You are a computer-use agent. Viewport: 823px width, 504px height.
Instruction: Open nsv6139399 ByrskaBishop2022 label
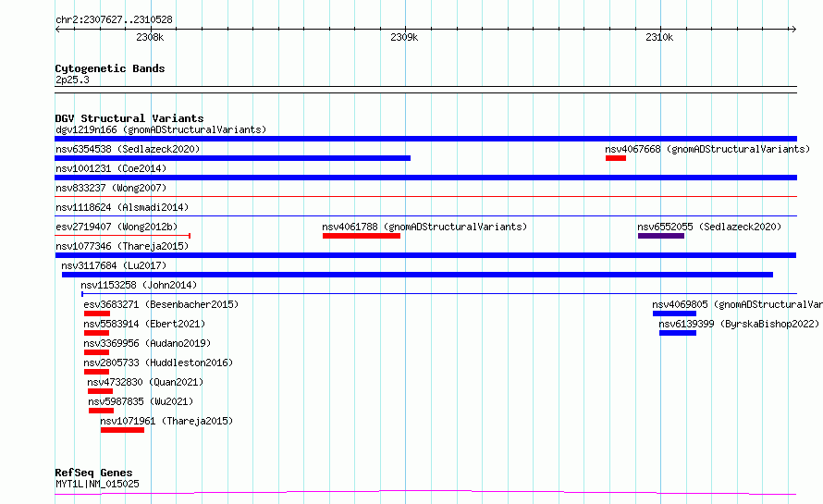tap(739, 324)
